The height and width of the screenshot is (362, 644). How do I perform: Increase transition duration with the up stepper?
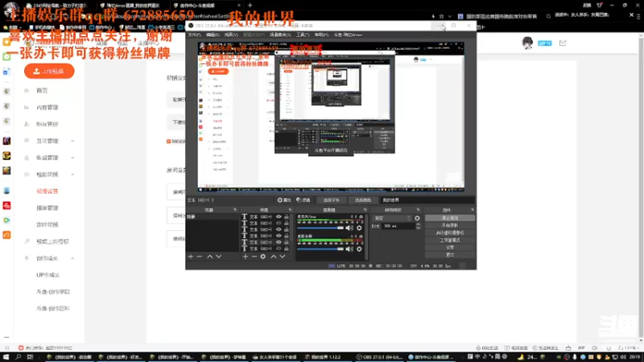pos(418,224)
